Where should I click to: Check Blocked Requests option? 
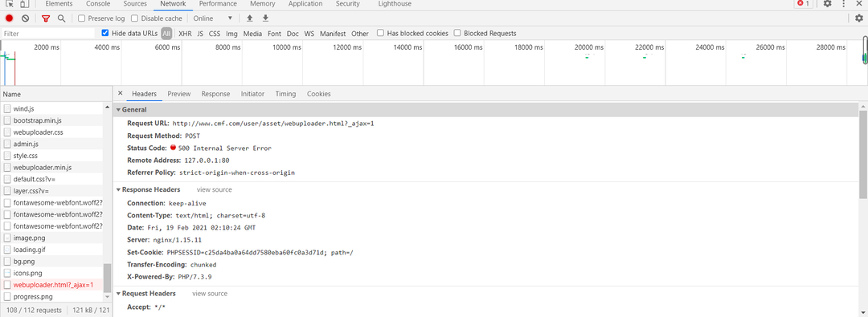coord(457,33)
